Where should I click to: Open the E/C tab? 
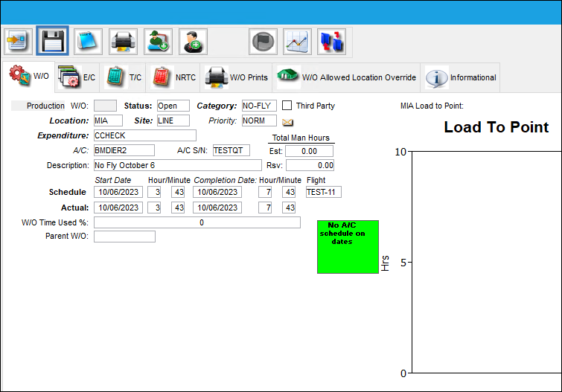(x=77, y=77)
